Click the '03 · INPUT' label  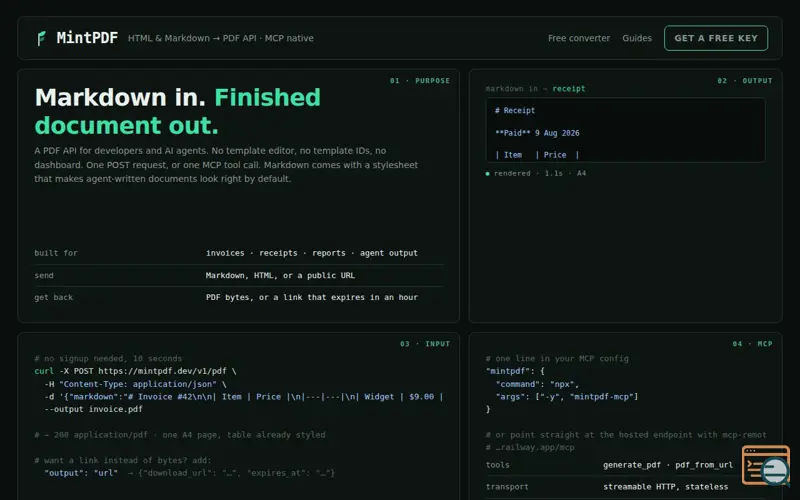point(425,344)
